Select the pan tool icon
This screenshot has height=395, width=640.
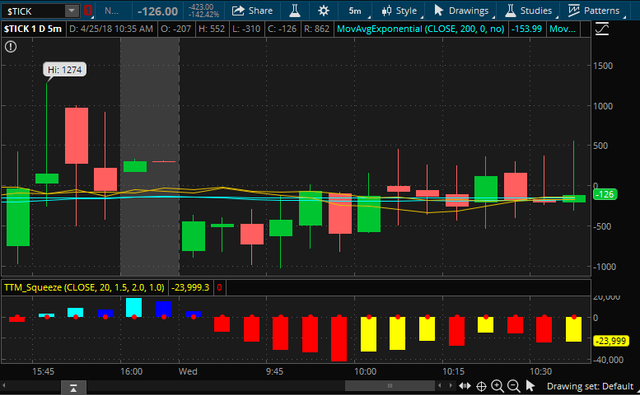click(x=464, y=386)
